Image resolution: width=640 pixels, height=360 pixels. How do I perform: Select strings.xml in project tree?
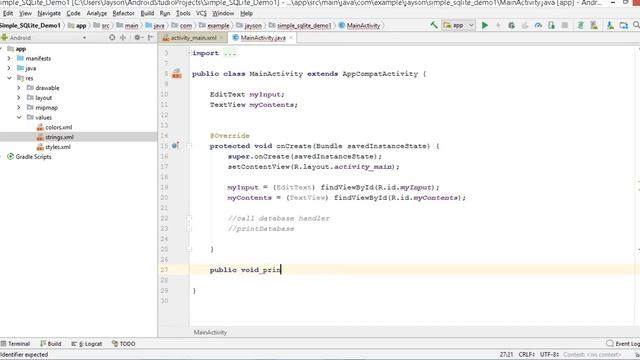(x=55, y=137)
